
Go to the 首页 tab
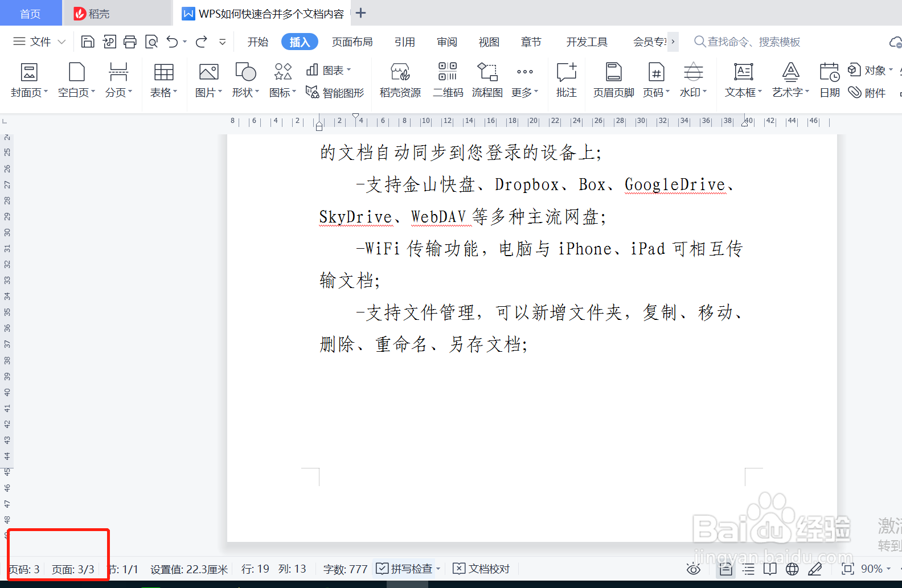31,13
